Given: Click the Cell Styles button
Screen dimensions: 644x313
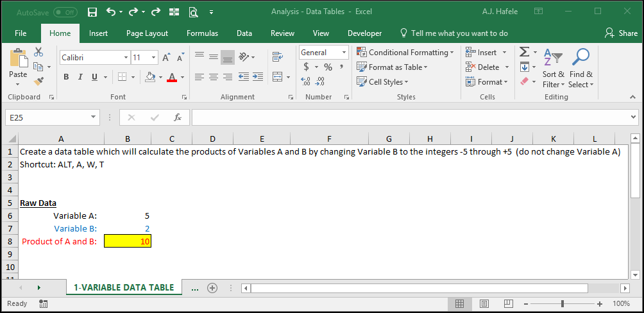Looking at the screenshot, I should (383, 81).
